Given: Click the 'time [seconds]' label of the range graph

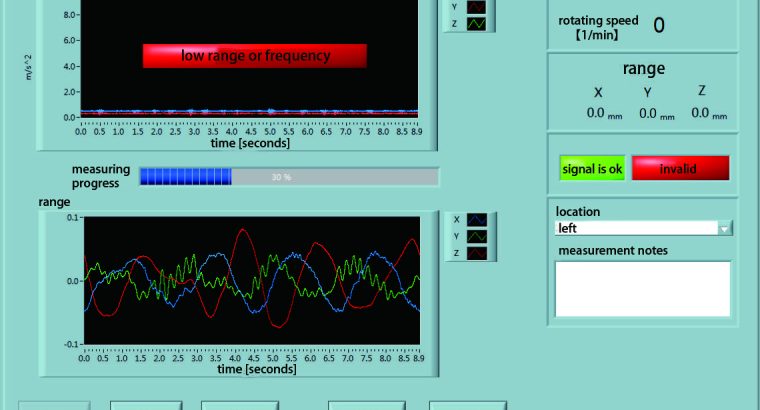Looking at the screenshot, I should 257,369.
